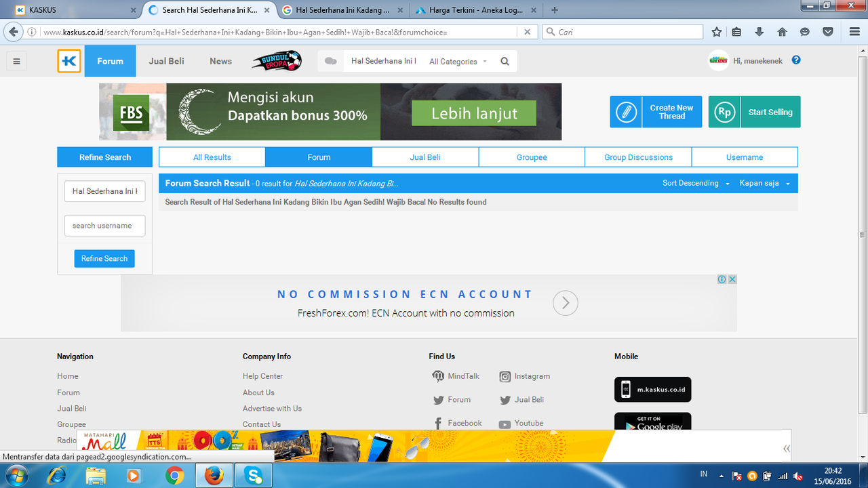
Task: Open the m.kaskus.co.id mobile badge
Action: 653,390
